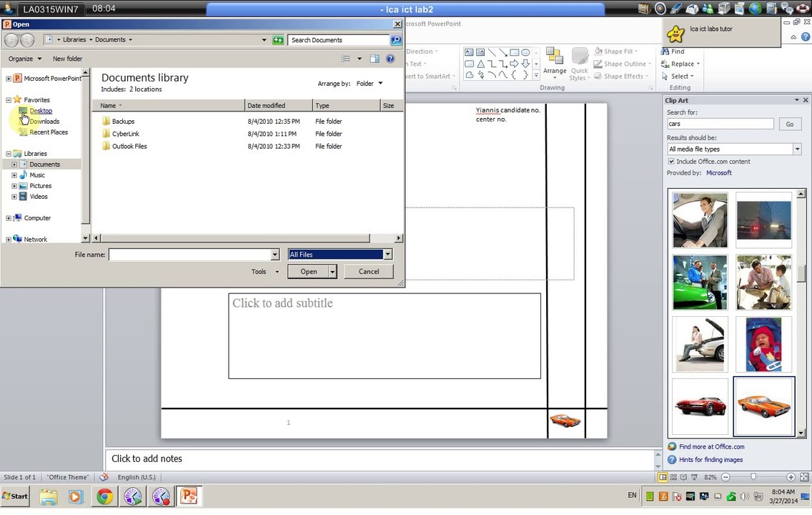Toggle the preview pane in Open dialog

pos(375,59)
